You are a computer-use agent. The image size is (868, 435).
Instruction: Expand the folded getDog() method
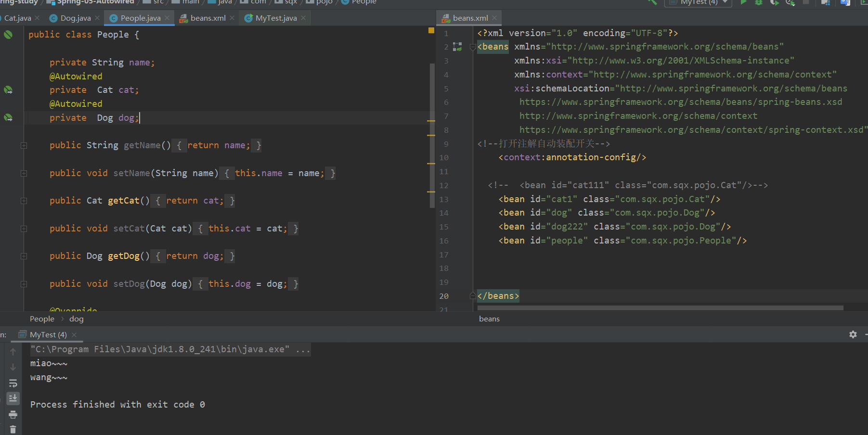(24, 256)
